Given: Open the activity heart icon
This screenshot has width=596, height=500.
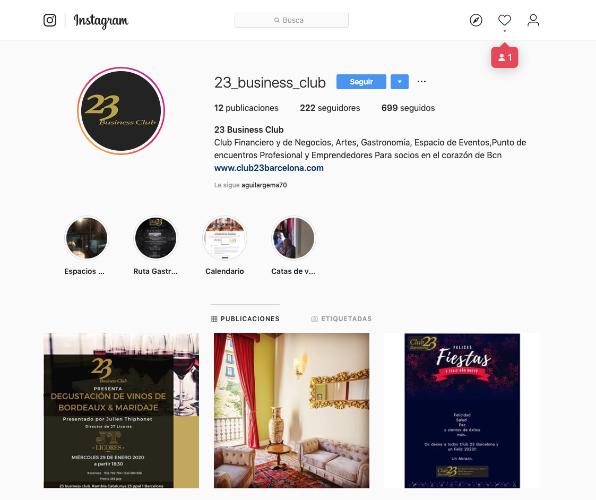Looking at the screenshot, I should (504, 20).
